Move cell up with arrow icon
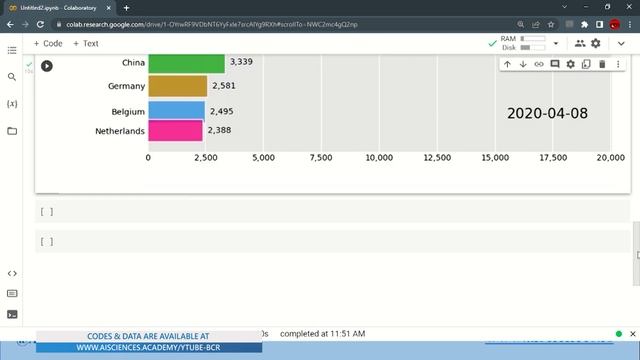640x360 pixels. pos(507,64)
